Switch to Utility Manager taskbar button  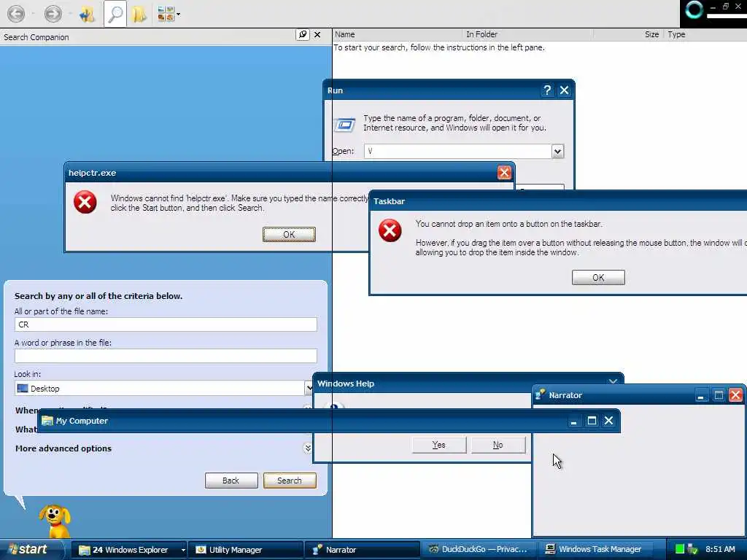pyautogui.click(x=245, y=550)
